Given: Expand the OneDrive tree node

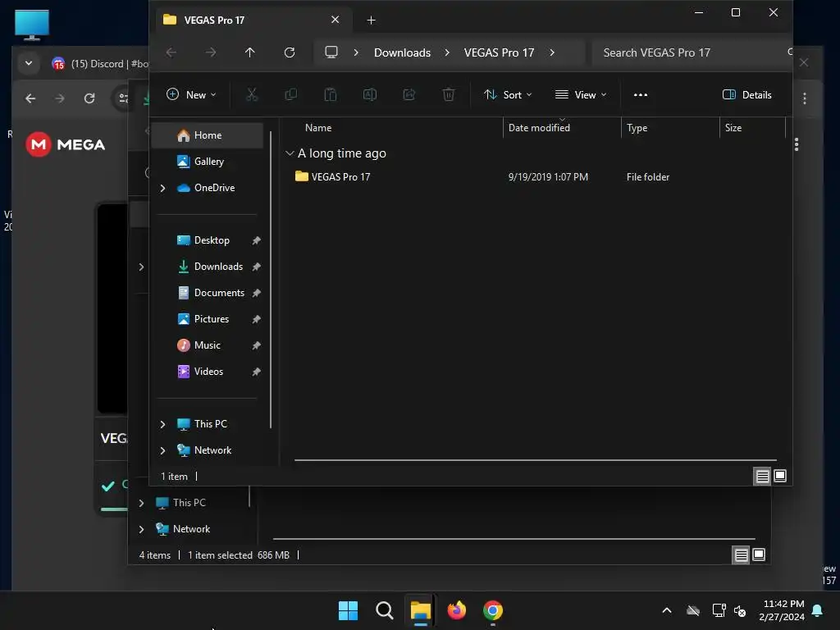Looking at the screenshot, I should pyautogui.click(x=163, y=188).
